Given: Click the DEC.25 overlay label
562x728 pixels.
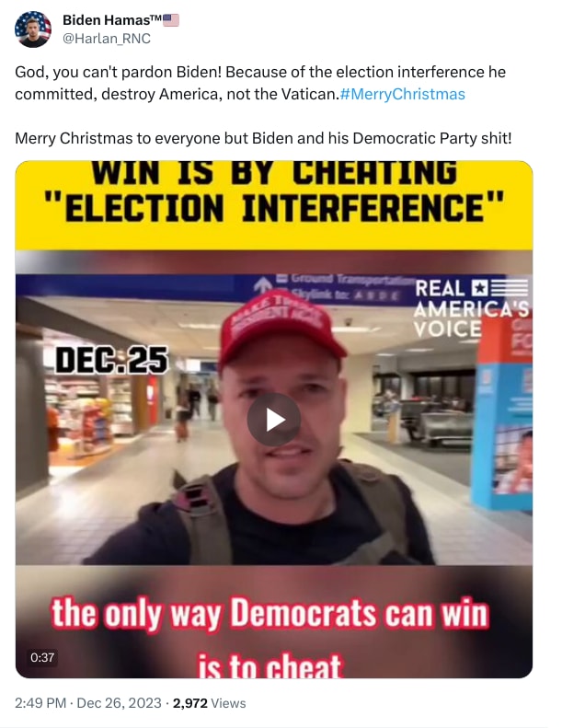Looking at the screenshot, I should (111, 360).
